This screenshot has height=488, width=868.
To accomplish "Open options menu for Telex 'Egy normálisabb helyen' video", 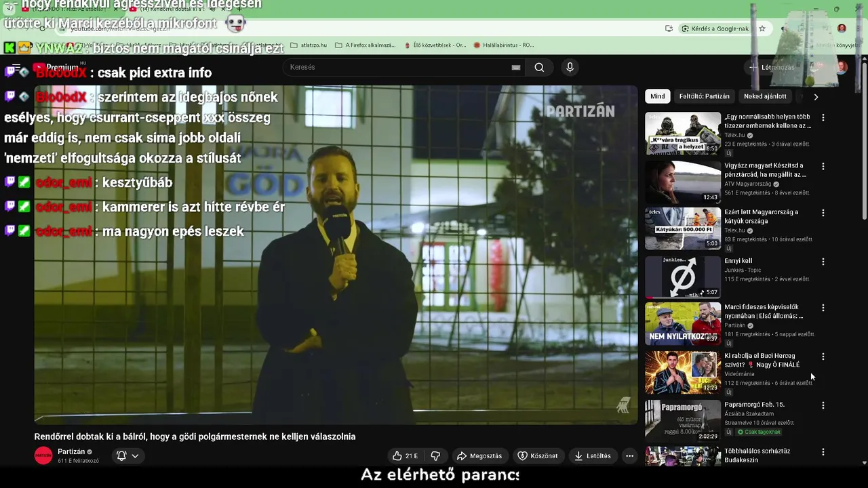I will pyautogui.click(x=823, y=117).
